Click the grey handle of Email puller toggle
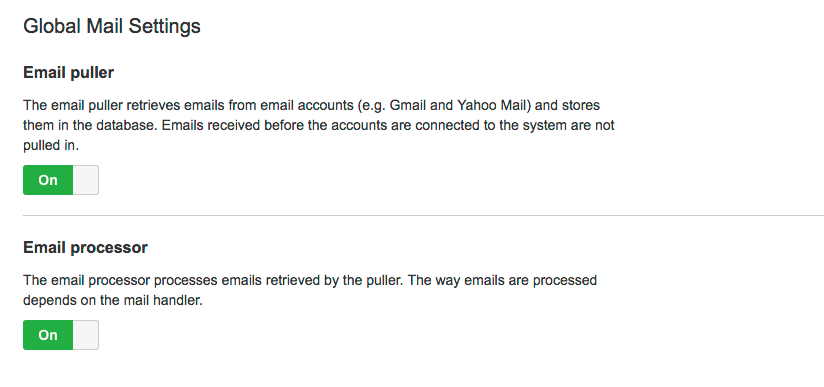 click(x=86, y=180)
